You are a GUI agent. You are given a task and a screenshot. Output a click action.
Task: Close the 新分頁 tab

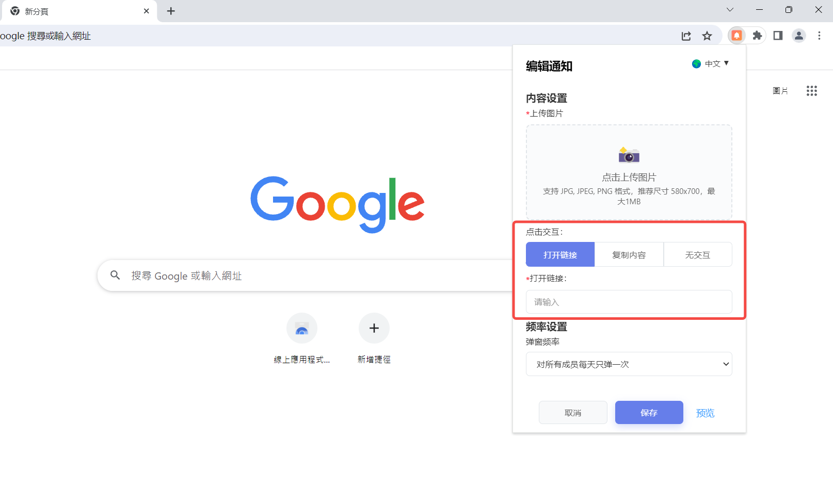147,11
